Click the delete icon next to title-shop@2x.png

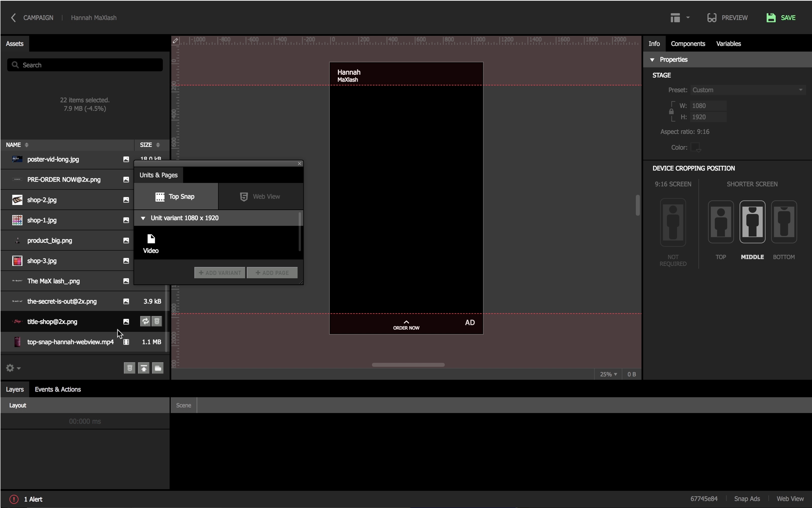[x=157, y=321]
